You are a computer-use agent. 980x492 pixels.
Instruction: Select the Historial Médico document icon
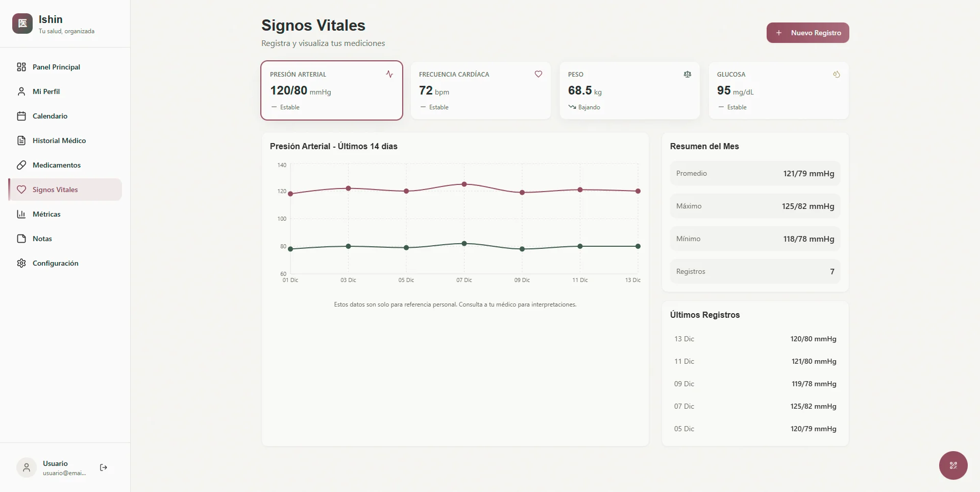tap(21, 140)
